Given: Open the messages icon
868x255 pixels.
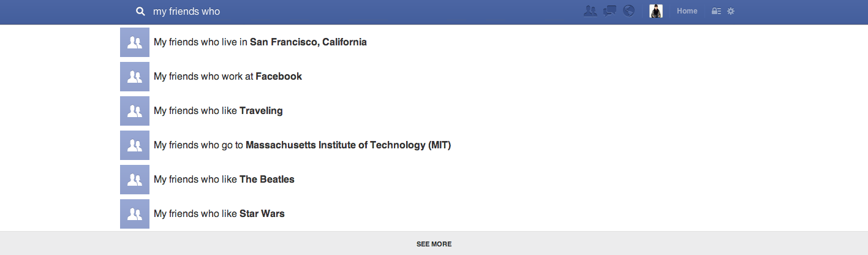Looking at the screenshot, I should pyautogui.click(x=609, y=11).
